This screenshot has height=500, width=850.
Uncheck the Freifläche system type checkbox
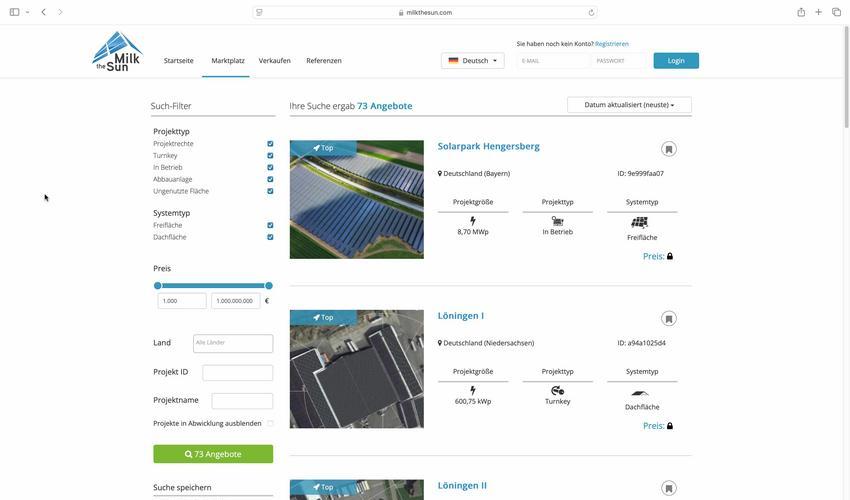click(x=270, y=225)
